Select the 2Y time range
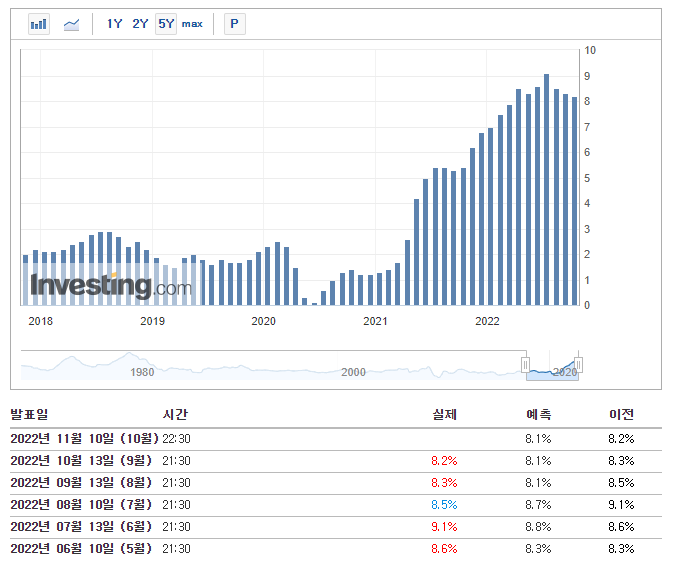 (140, 24)
